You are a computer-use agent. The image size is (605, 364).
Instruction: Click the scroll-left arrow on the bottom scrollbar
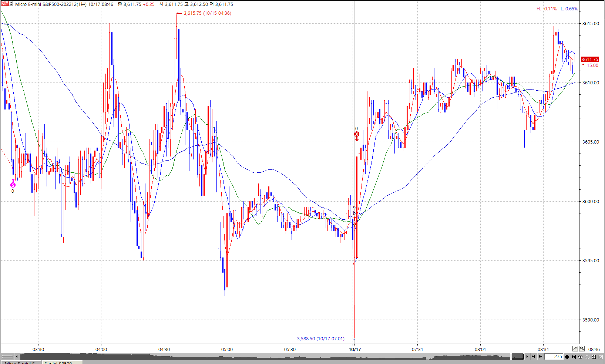17,357
